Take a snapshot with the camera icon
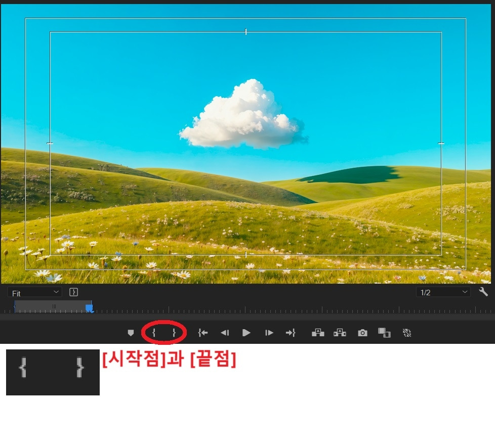Screen dimensions: 495x448 click(362, 333)
